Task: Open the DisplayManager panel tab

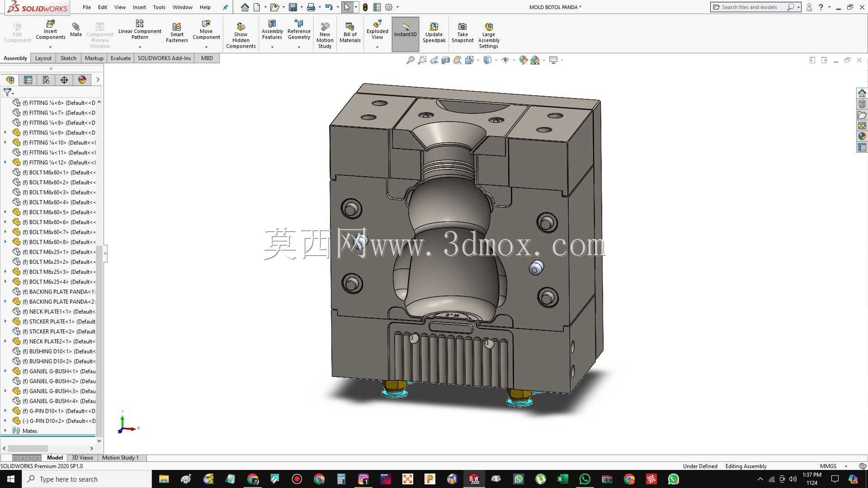Action: [82, 80]
